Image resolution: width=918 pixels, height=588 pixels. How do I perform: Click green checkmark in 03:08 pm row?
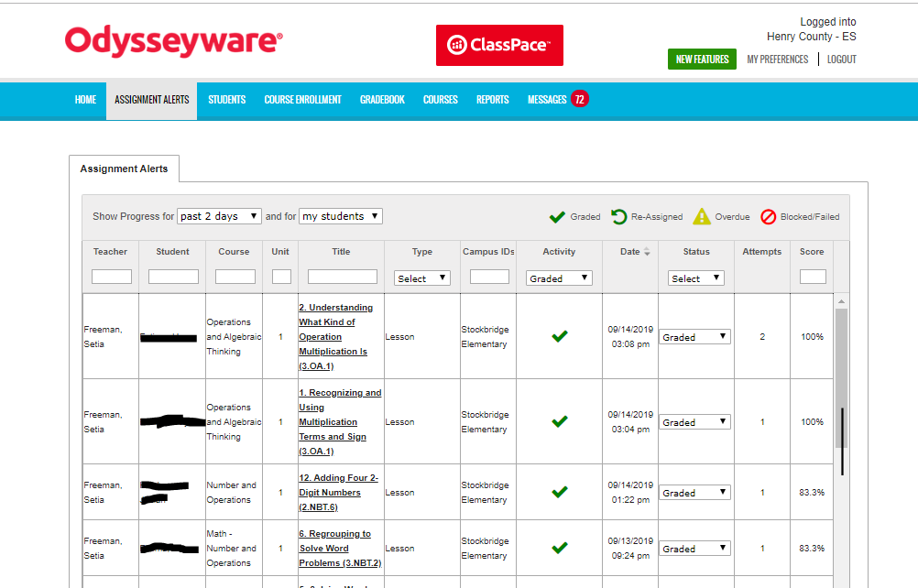click(560, 336)
